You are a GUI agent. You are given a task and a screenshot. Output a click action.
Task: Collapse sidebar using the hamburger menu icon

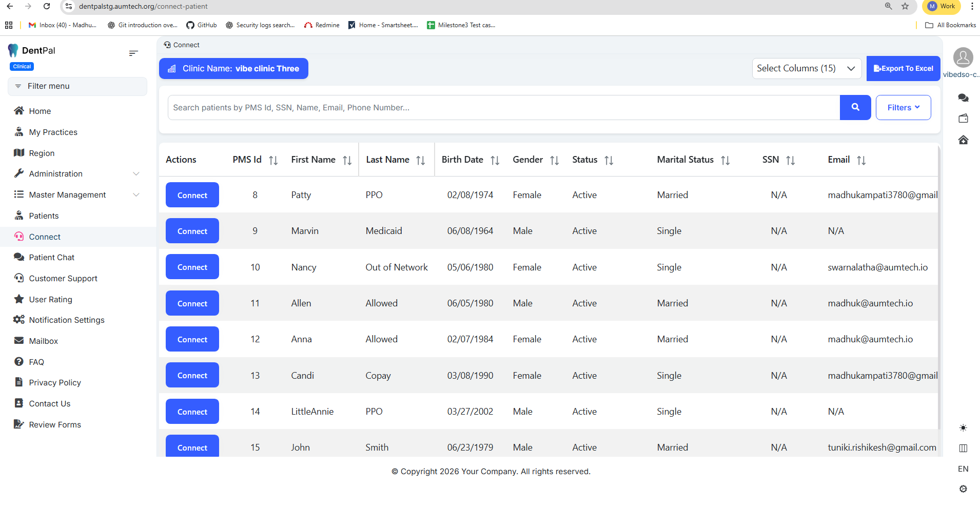coord(133,53)
